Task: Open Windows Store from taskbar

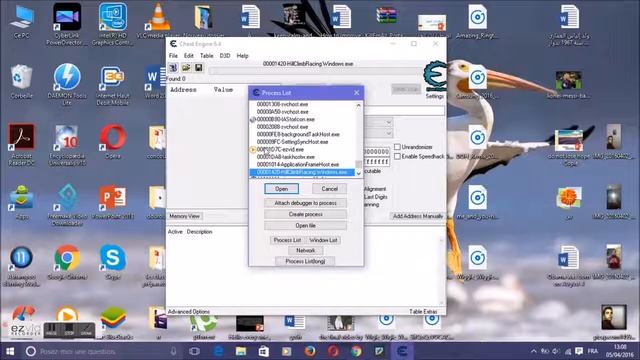Action: pos(264,351)
